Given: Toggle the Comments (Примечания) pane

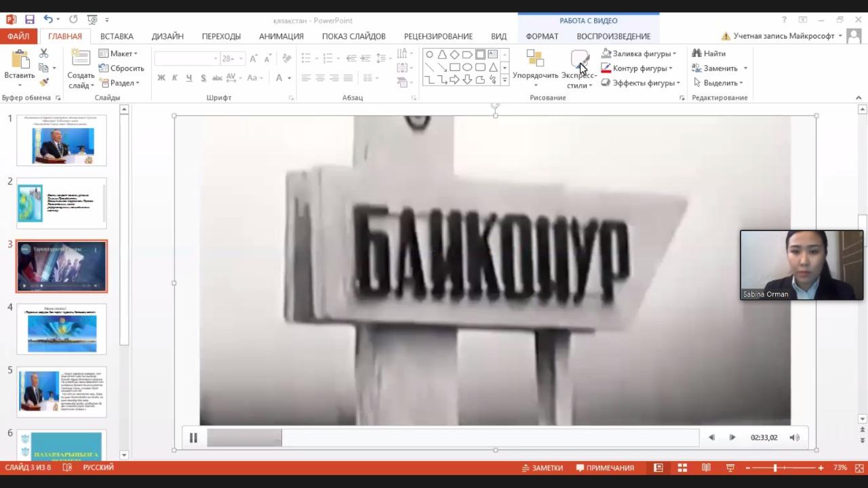Looking at the screenshot, I should coord(604,468).
